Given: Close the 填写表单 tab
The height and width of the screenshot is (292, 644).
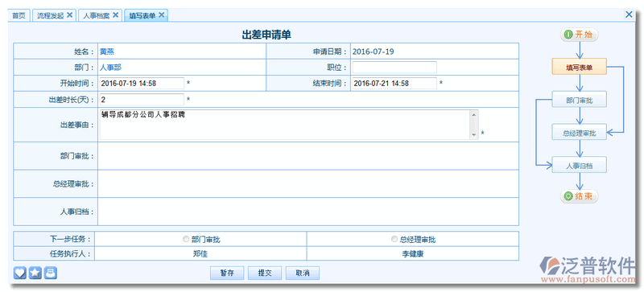Looking at the screenshot, I should click(x=162, y=14).
